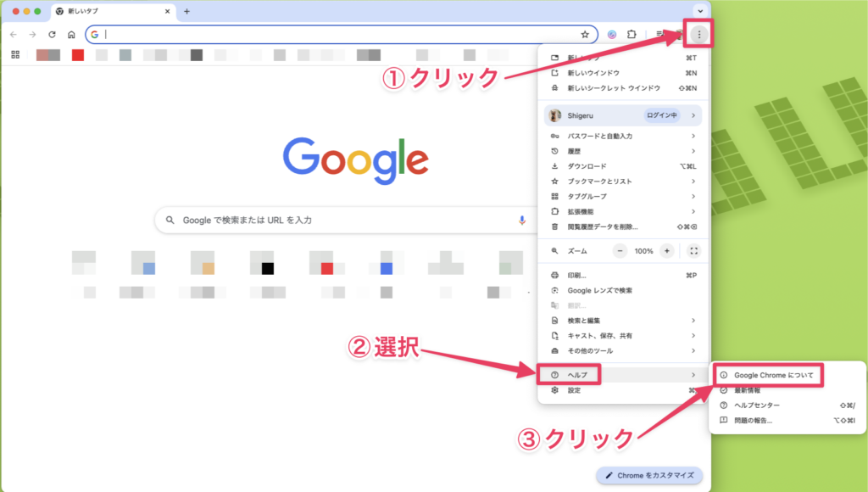Choose 新しいシークレット ウインドウ menu item
The width and height of the screenshot is (868, 492).
[x=623, y=87]
